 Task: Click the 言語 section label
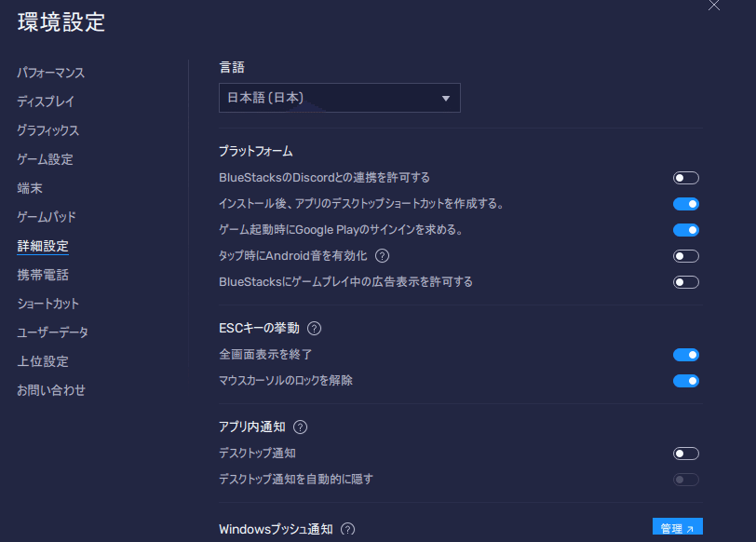(x=232, y=67)
